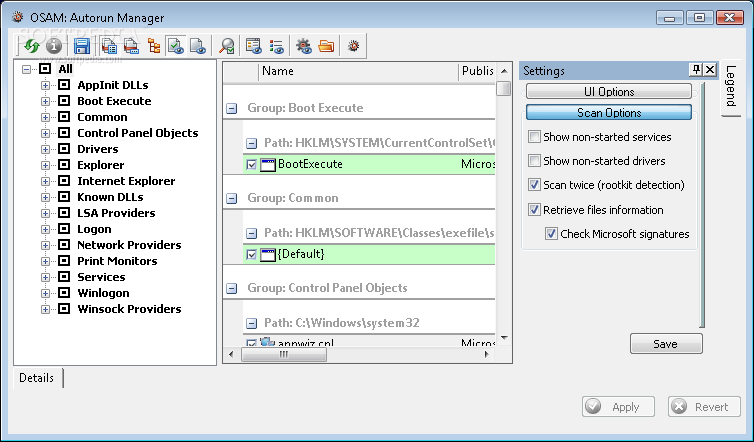Click the BootExecute entry window icon
Image resolution: width=754 pixels, height=442 pixels.
click(268, 164)
